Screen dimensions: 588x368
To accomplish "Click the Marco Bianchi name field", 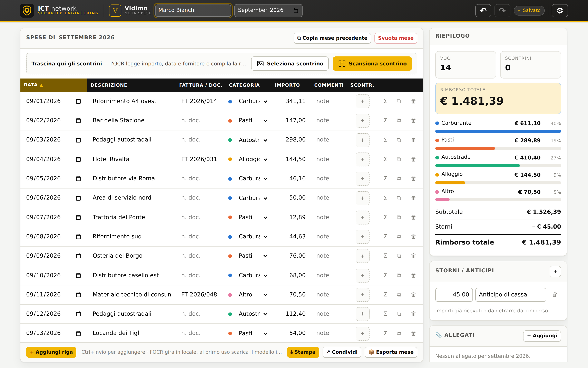I will pos(193,10).
